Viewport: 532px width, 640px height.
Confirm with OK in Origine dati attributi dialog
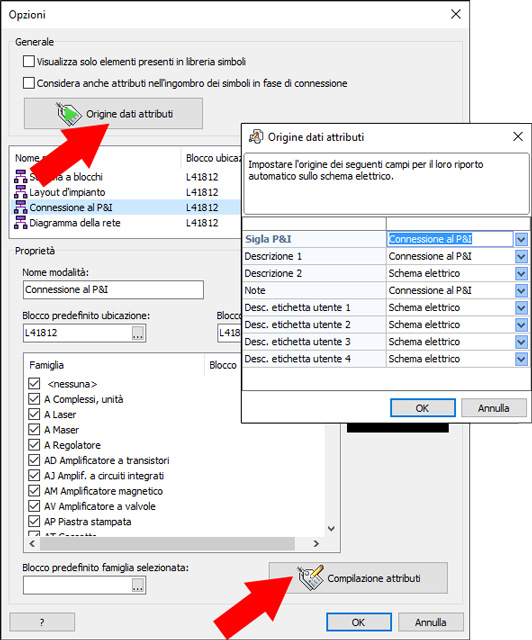pyautogui.click(x=423, y=408)
